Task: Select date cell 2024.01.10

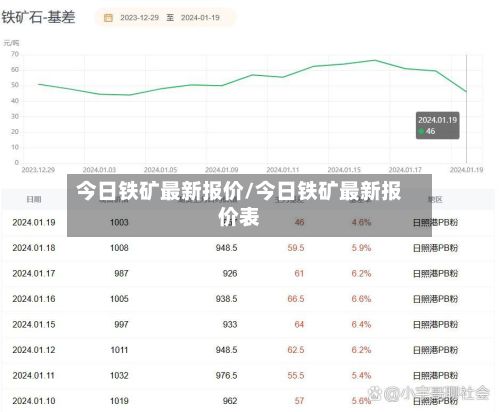Action: [x=34, y=401]
